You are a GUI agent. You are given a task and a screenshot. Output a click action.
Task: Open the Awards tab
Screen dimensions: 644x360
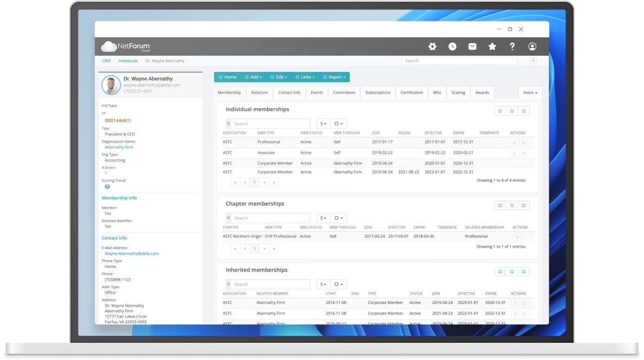click(482, 92)
